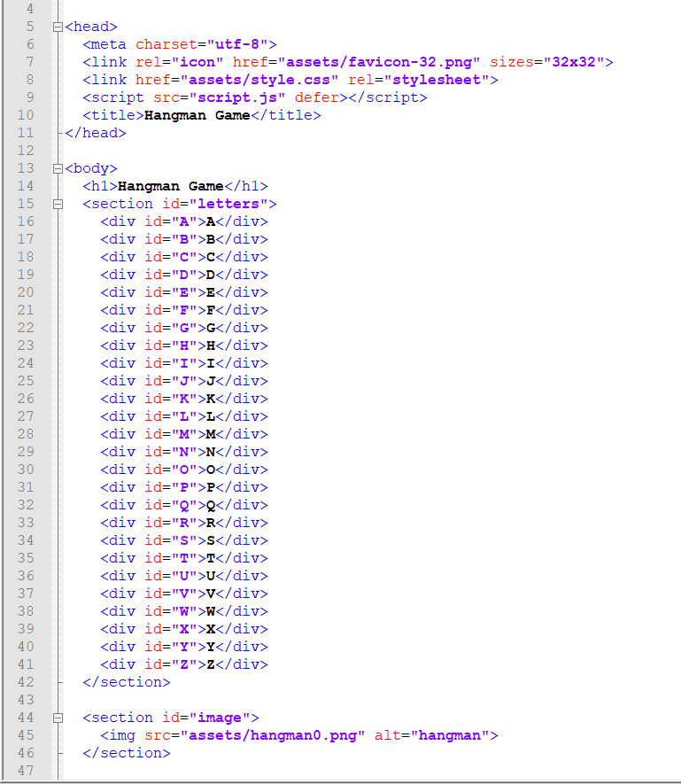
Task: Click the div with id "N"
Action: pos(184,452)
